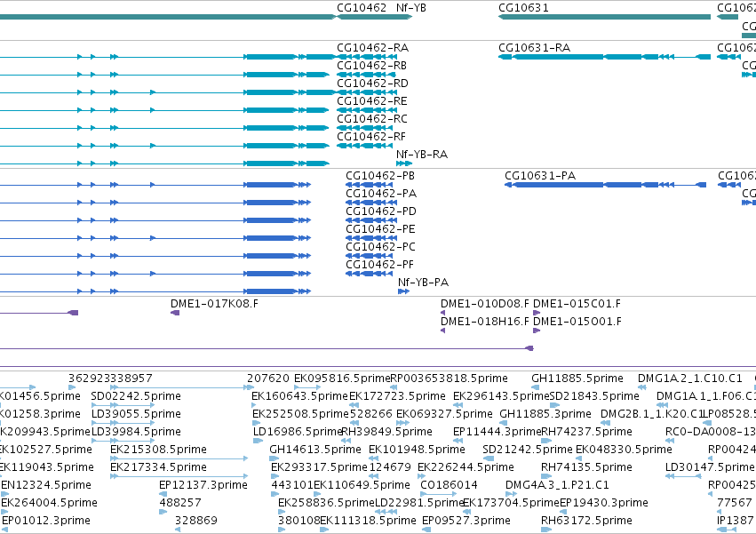Image resolution: width=756 pixels, height=534 pixels.
Task: Select transcript CG10462-RF label
Action: (x=371, y=137)
